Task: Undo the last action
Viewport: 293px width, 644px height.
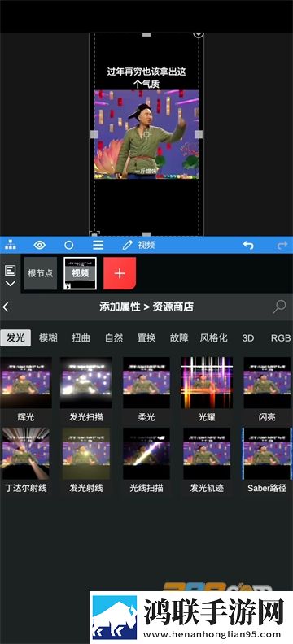Action: (x=248, y=246)
